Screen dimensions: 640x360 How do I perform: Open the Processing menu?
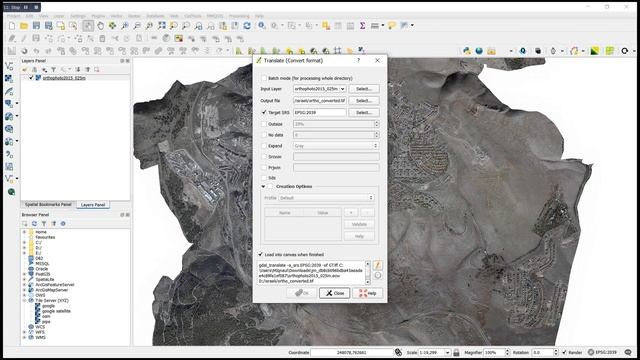coord(239,16)
